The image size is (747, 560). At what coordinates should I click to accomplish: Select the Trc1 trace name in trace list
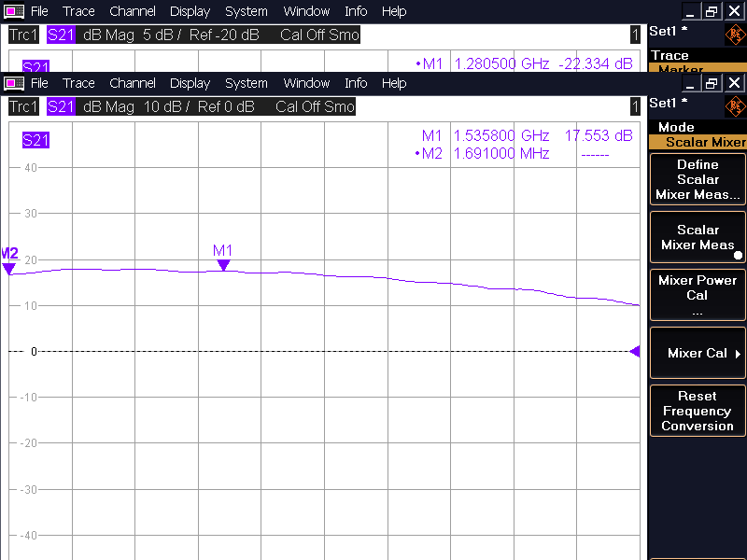click(25, 106)
